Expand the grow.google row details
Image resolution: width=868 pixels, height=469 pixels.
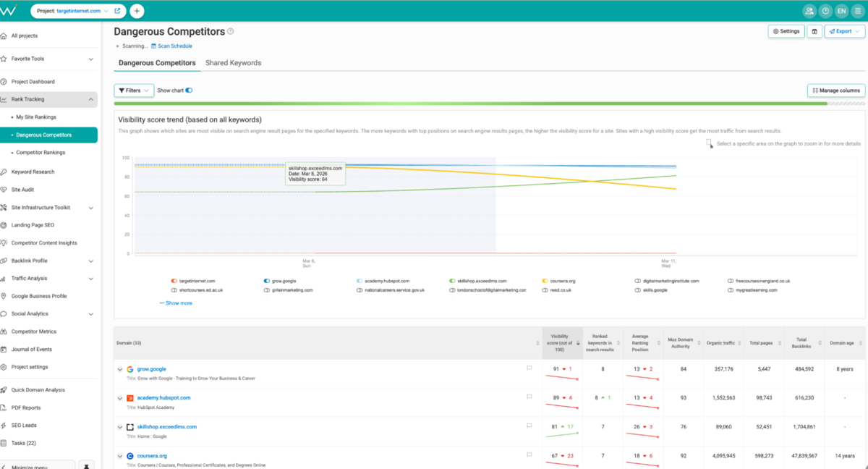click(x=120, y=369)
